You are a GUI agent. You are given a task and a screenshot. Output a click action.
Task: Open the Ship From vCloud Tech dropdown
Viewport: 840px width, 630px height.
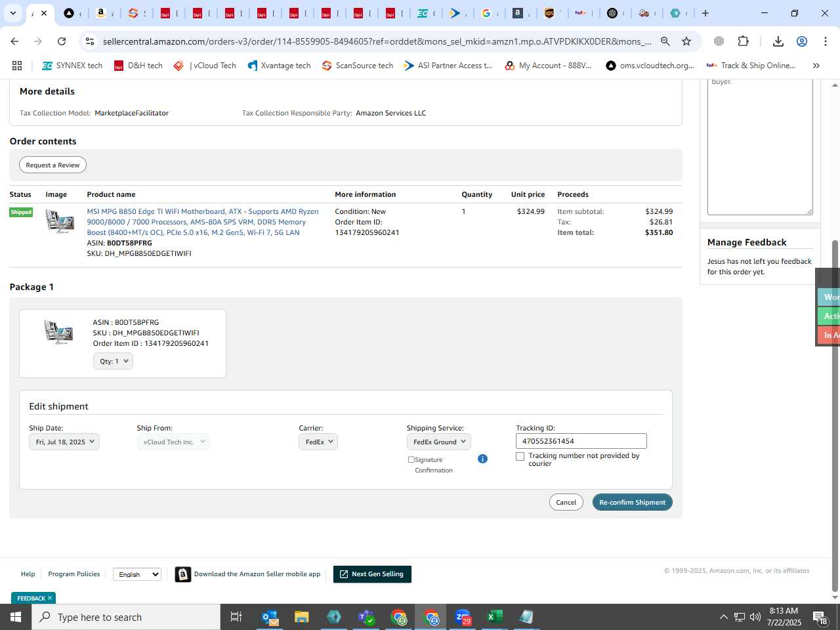[x=173, y=442]
